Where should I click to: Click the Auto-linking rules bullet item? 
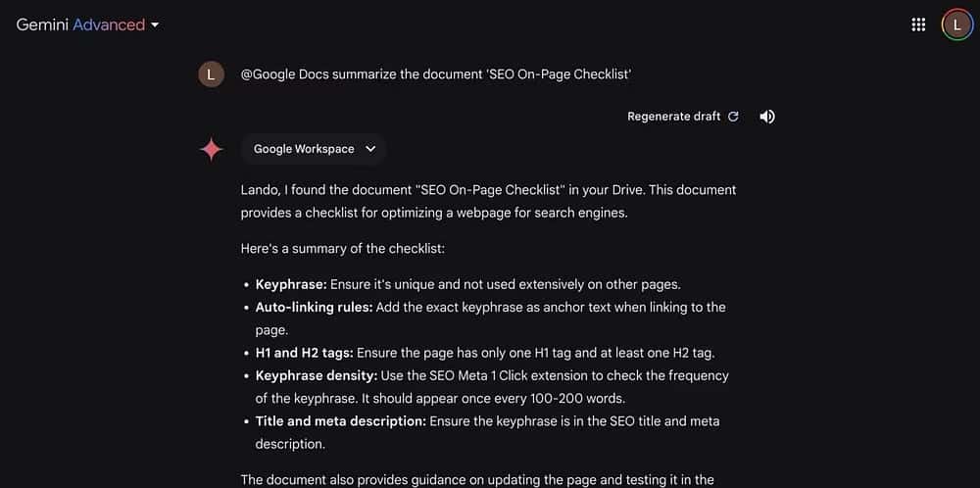click(490, 318)
